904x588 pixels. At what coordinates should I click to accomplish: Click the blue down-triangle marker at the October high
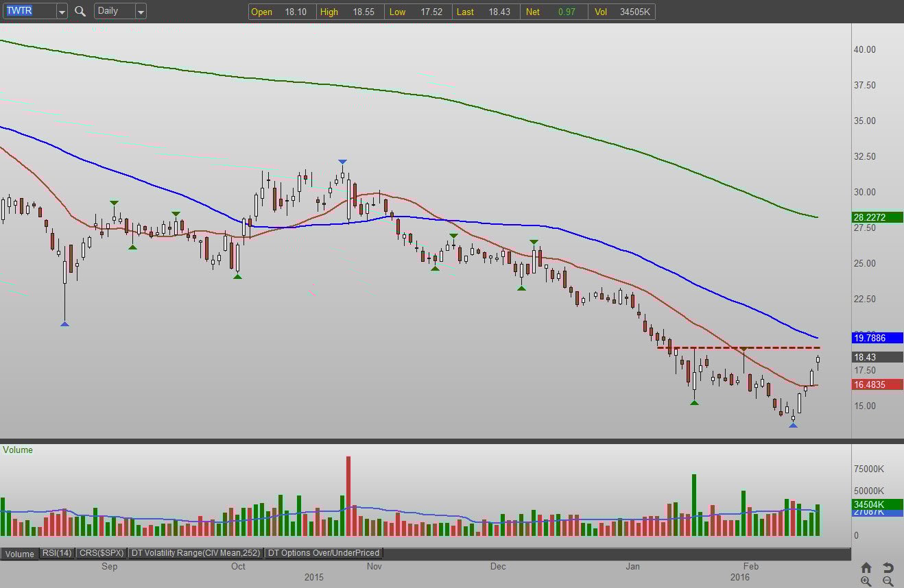[342, 162]
